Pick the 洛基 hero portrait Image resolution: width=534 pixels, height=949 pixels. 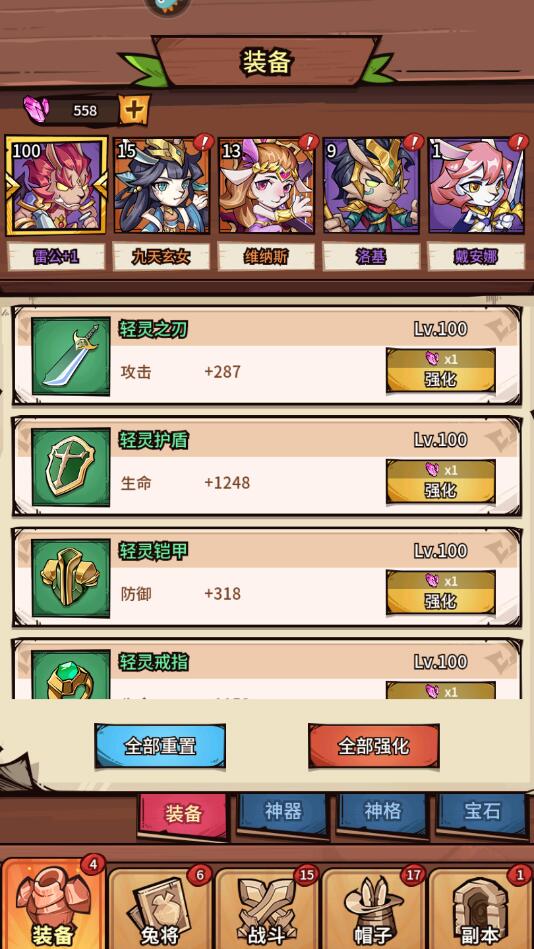pos(371,186)
